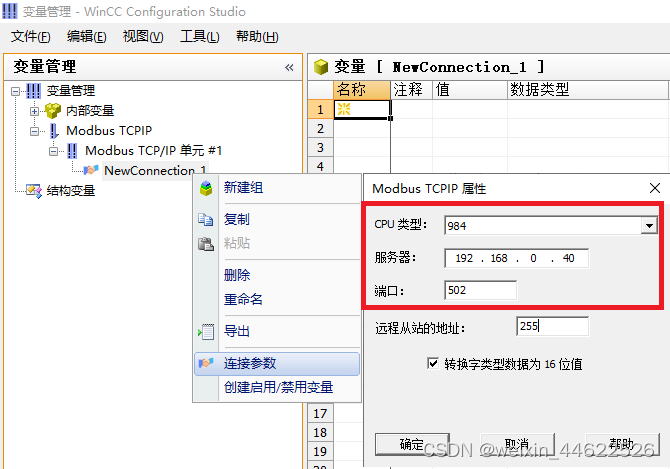Click the 导出 export icon in context menu

[x=206, y=332]
